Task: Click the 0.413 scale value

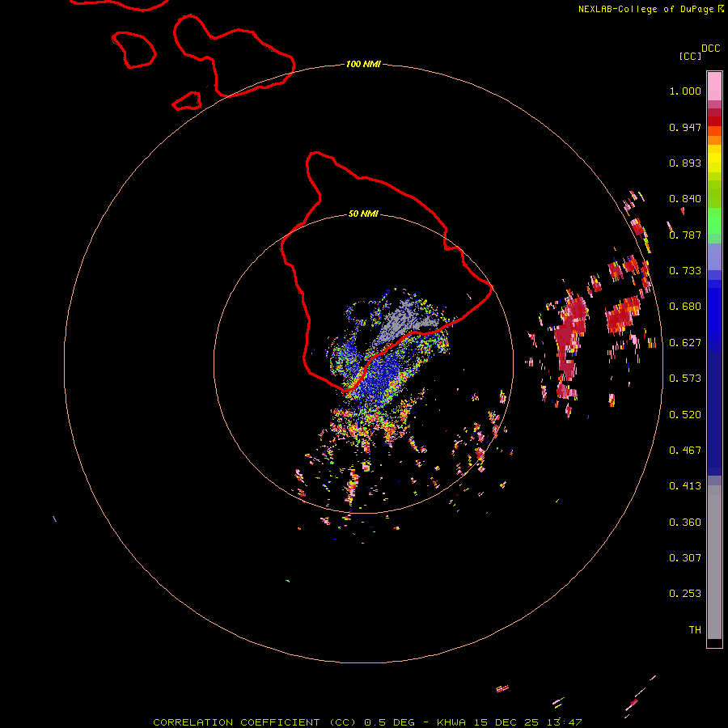Action: (685, 486)
